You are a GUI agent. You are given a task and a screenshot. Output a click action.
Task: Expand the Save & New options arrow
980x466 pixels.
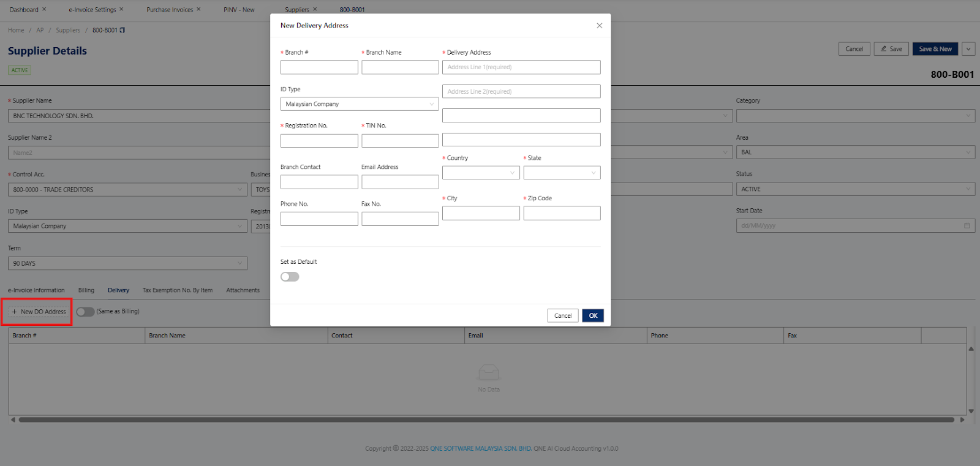point(968,49)
